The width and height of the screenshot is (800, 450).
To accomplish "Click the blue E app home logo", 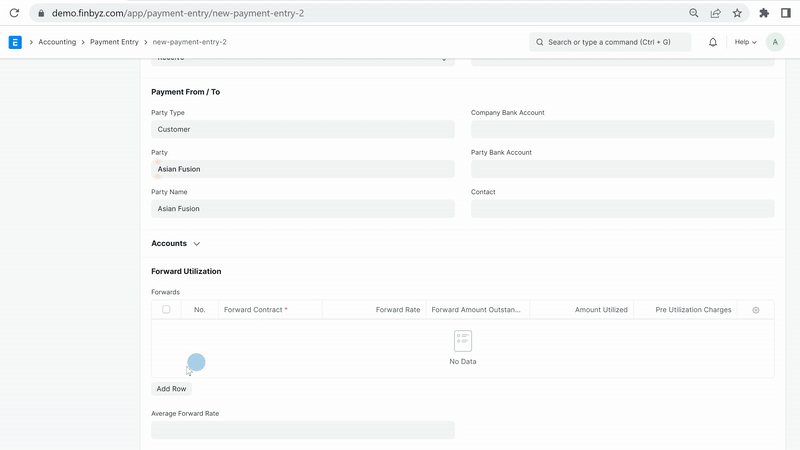I will click(x=15, y=42).
